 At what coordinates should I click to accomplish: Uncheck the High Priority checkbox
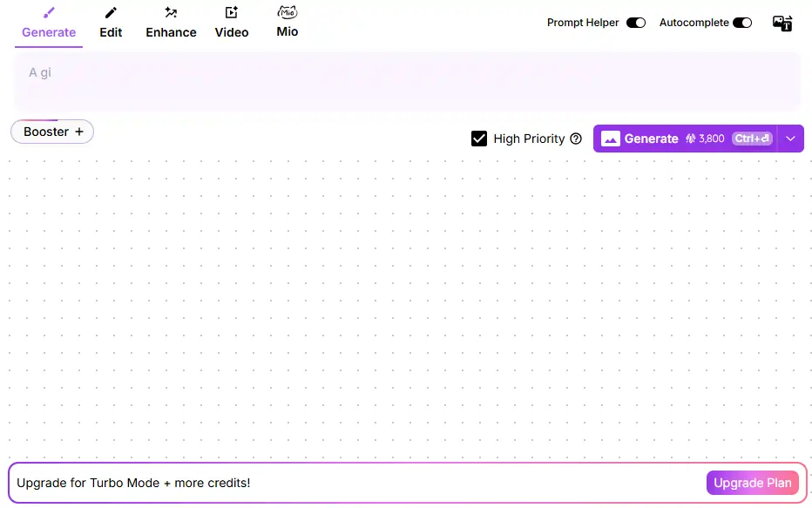(x=479, y=139)
